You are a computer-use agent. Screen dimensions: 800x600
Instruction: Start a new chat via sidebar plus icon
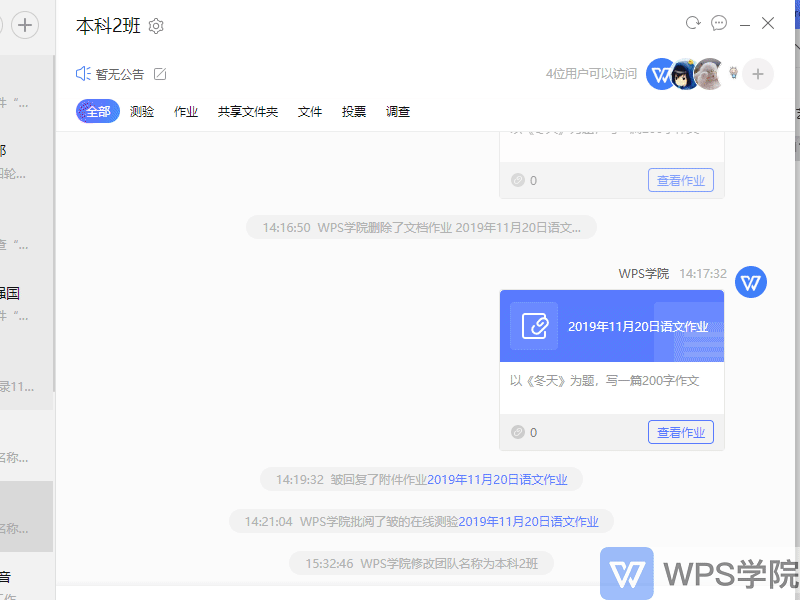click(24, 25)
